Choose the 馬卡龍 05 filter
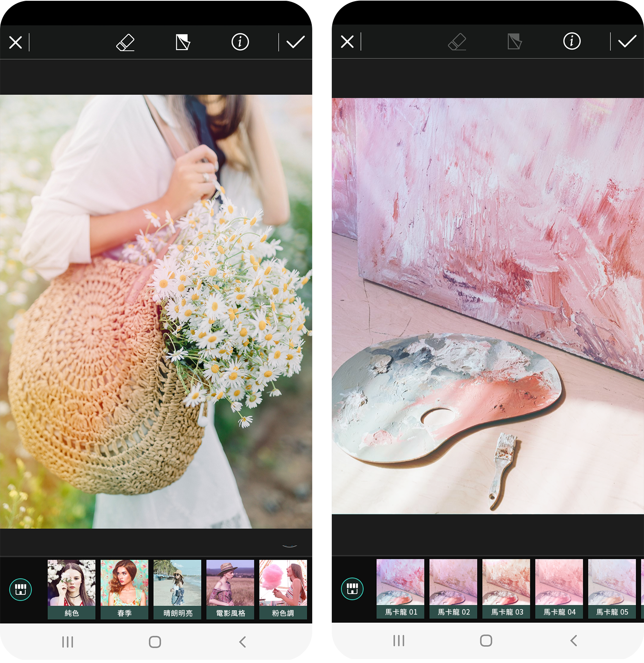 click(x=612, y=588)
